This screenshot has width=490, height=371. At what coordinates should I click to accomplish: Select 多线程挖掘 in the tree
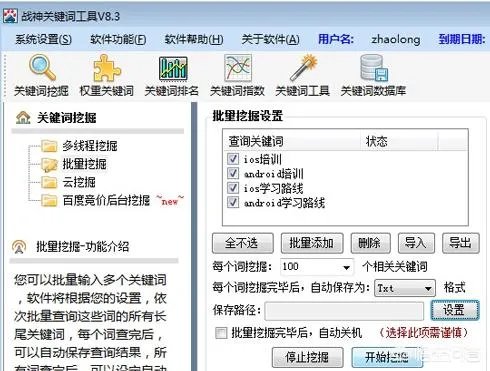pos(90,146)
